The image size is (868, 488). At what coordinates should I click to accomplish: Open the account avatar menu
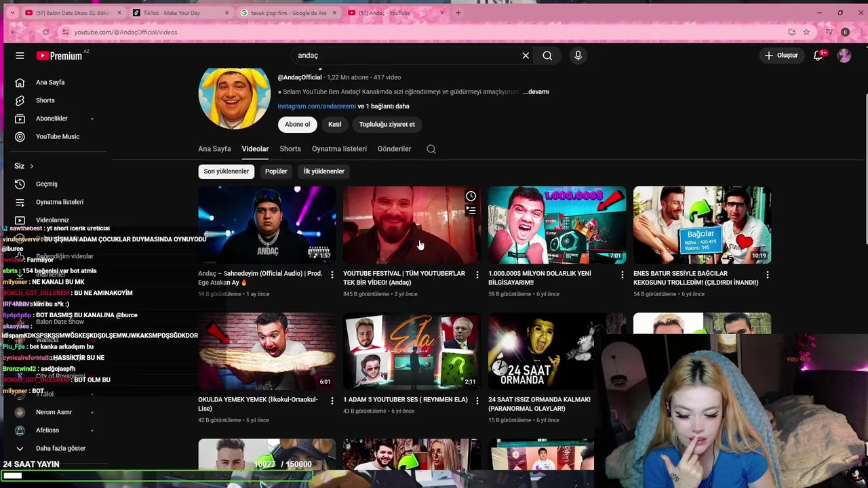[844, 56]
